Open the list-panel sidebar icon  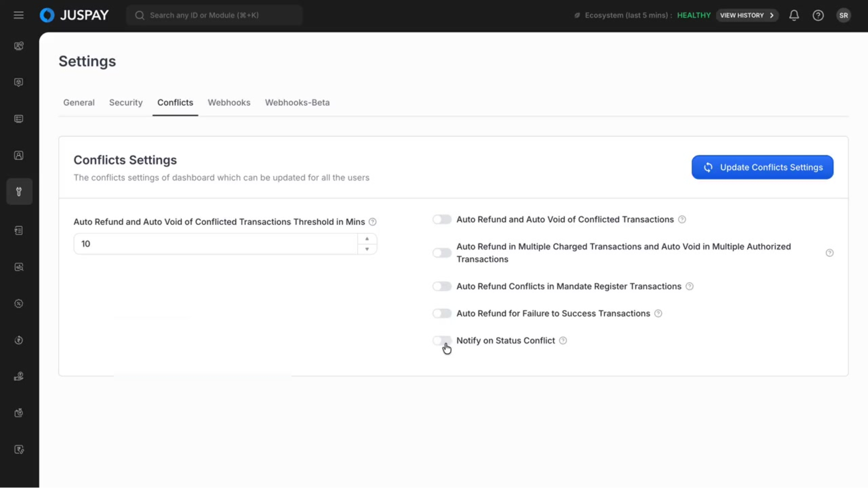coord(19,119)
